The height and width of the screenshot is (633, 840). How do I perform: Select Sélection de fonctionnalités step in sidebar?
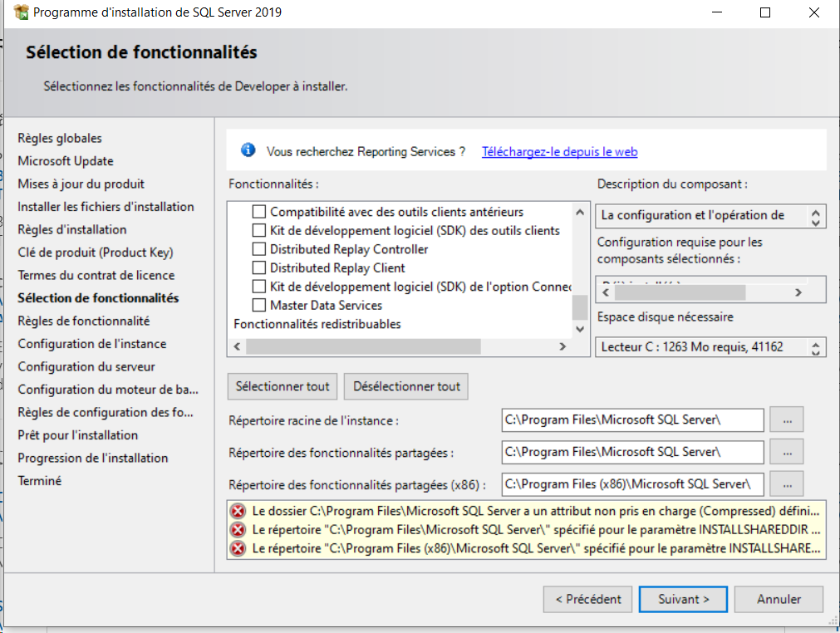[98, 298]
